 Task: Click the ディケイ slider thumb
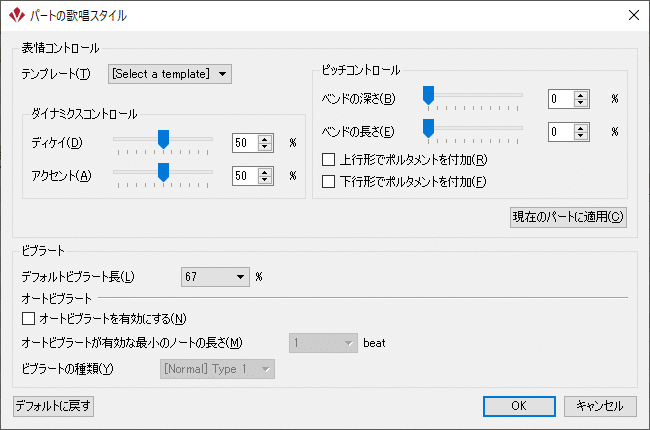click(x=164, y=139)
